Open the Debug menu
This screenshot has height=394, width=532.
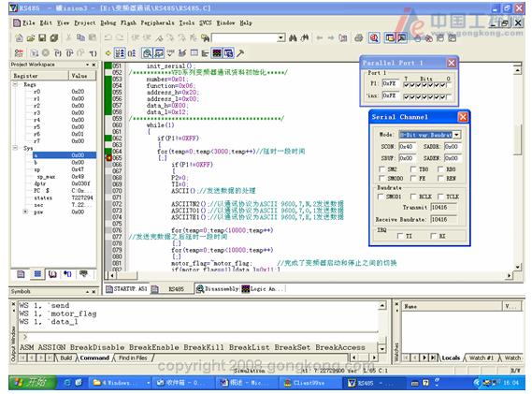point(108,23)
